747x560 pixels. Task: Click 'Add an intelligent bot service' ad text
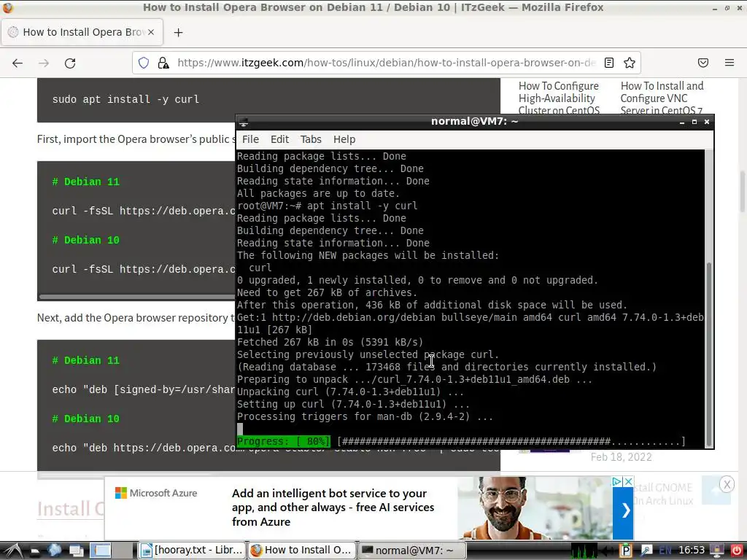pyautogui.click(x=333, y=507)
